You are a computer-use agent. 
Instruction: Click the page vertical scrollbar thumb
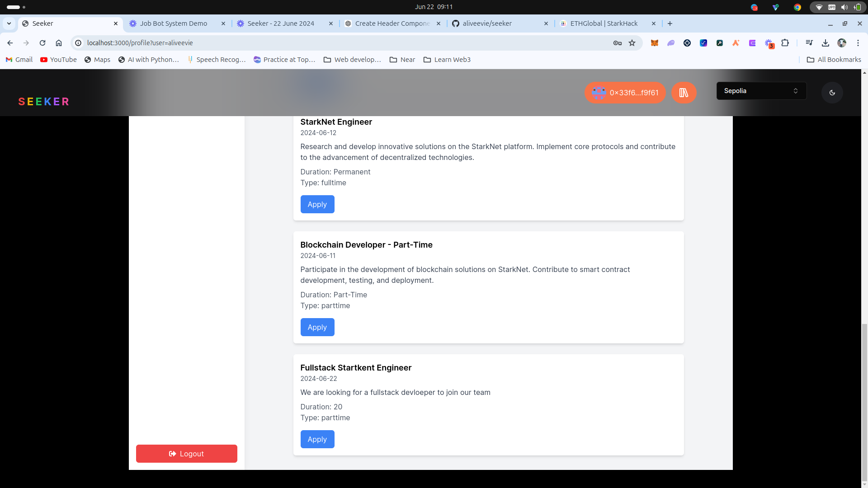click(864, 403)
